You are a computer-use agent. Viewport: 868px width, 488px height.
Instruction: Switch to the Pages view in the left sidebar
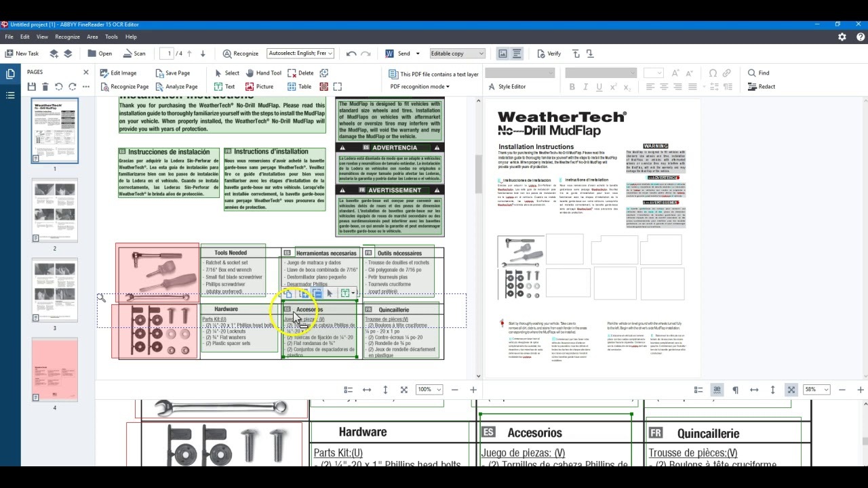point(10,75)
